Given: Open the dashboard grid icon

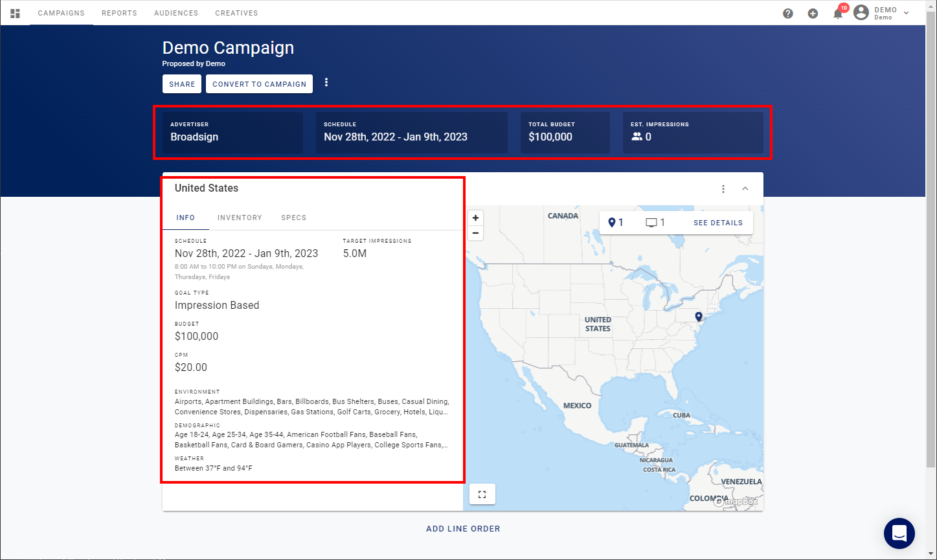Looking at the screenshot, I should tap(16, 13).
